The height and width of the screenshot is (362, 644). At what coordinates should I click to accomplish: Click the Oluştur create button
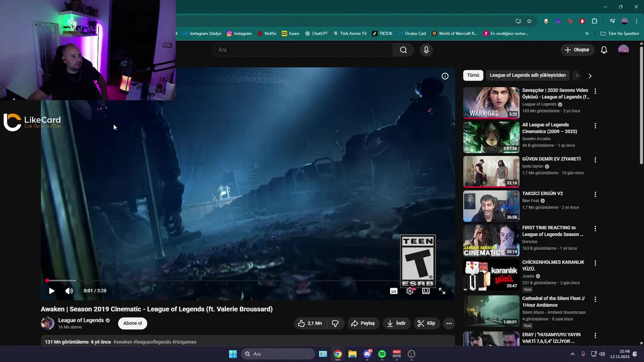coord(577,50)
